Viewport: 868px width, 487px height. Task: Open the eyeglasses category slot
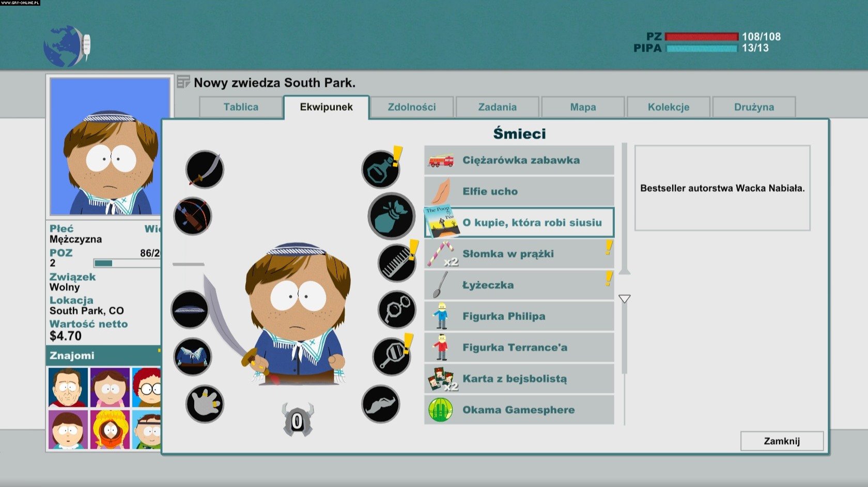397,310
